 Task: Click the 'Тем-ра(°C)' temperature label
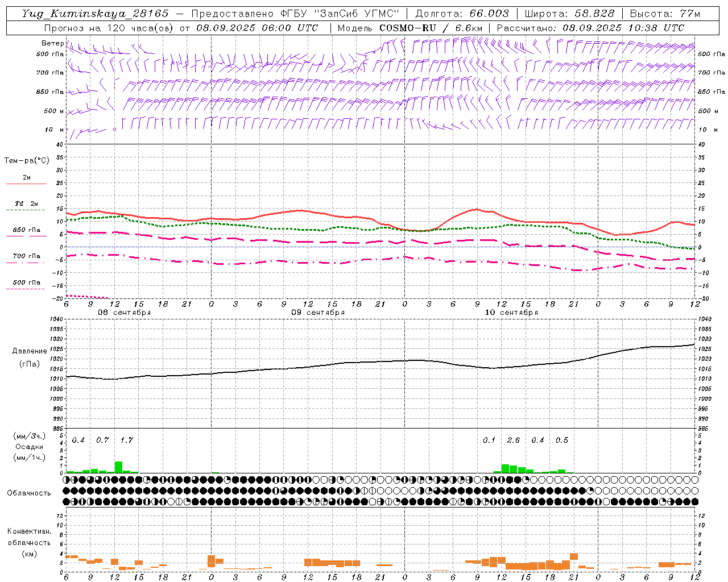(27, 161)
